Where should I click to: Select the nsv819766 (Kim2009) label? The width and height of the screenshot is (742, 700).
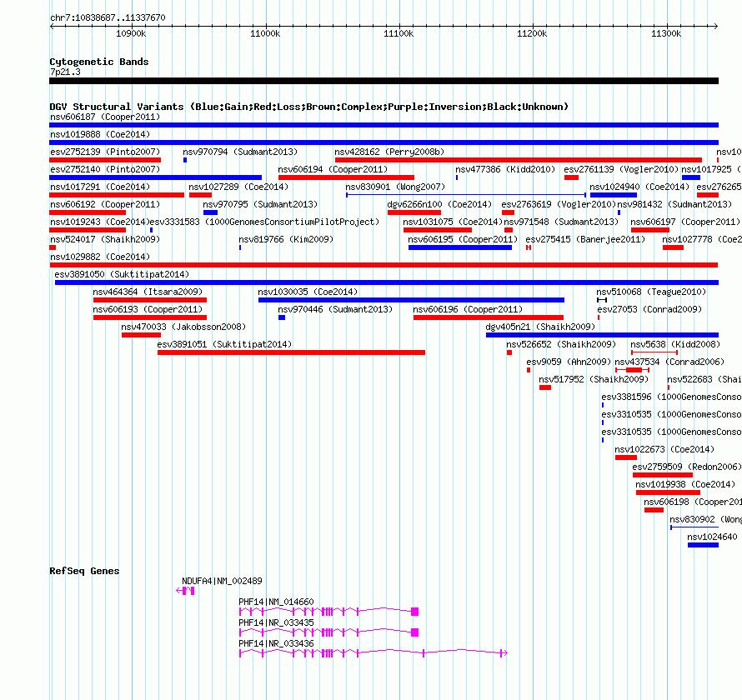pos(286,239)
